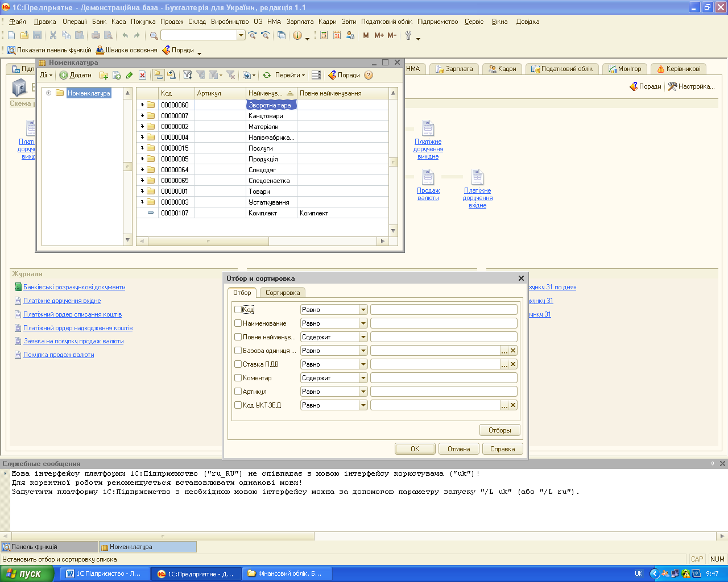Expand the Номенклатура root tree node

[48, 93]
